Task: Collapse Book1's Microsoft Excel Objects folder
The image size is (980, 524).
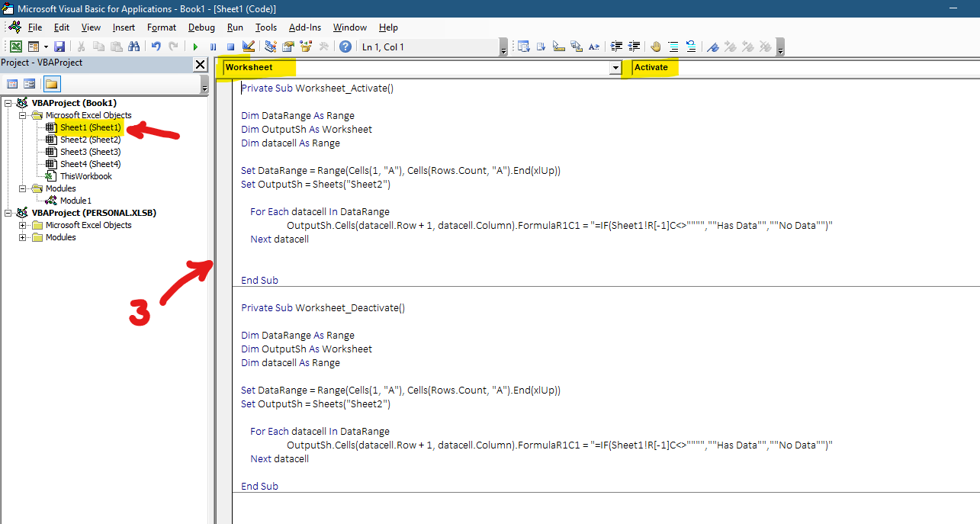Action: 23,115
